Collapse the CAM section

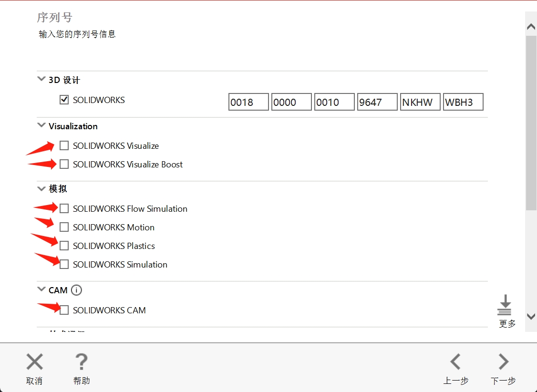(x=41, y=289)
